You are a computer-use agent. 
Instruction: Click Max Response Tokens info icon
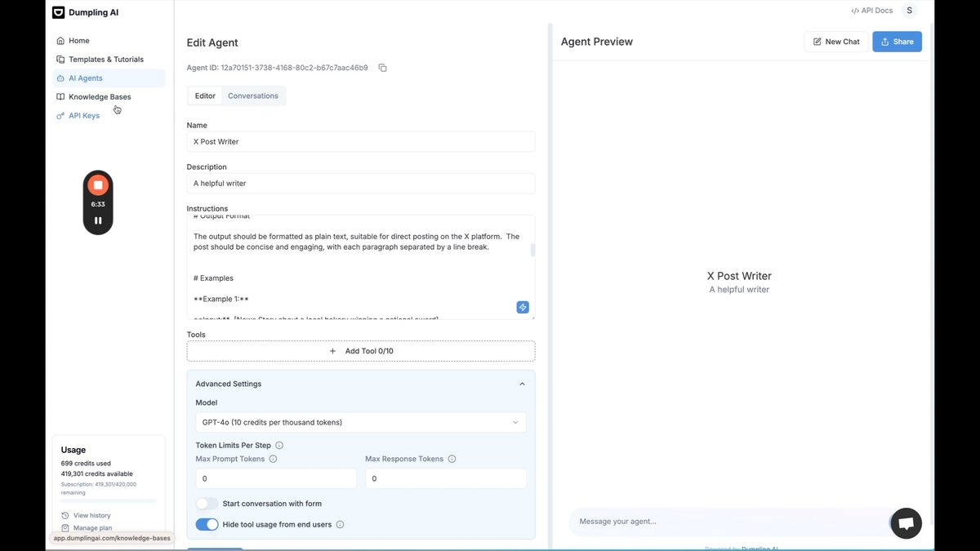point(452,459)
